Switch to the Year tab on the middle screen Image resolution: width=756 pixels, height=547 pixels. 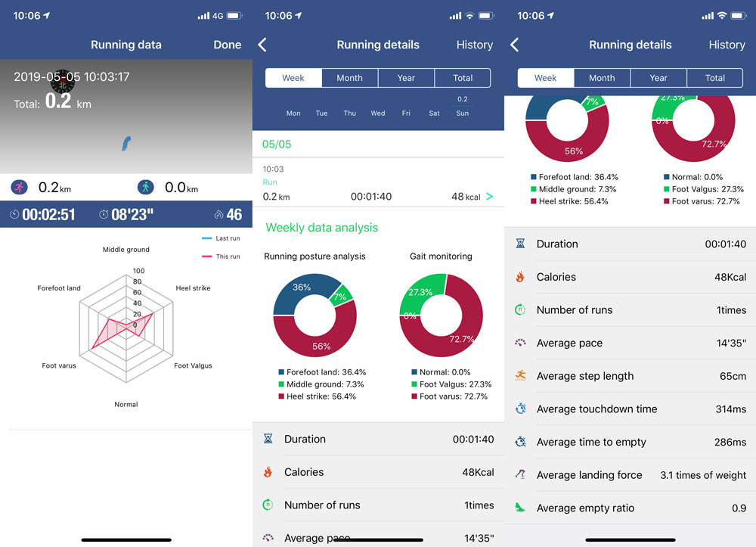[406, 78]
